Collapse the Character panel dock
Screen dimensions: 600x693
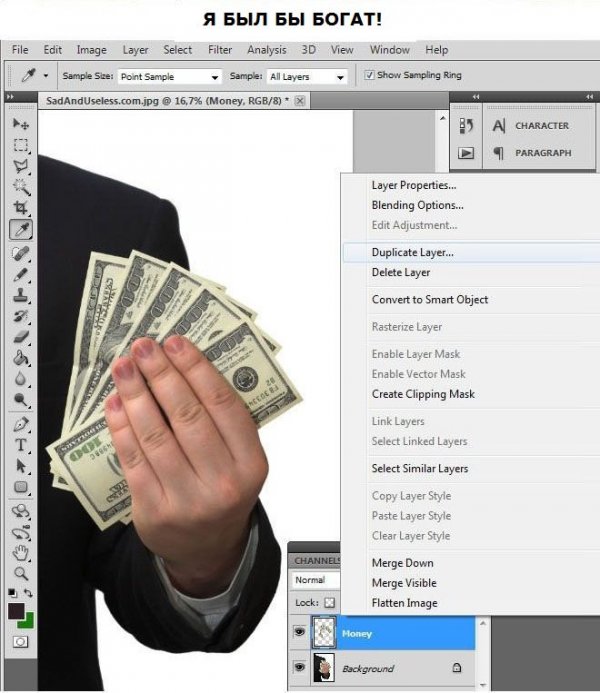[x=589, y=97]
